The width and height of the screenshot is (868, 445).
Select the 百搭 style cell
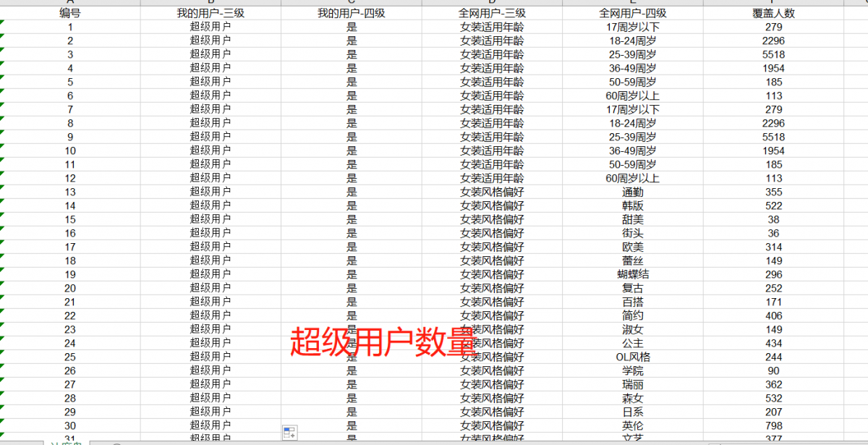633,302
